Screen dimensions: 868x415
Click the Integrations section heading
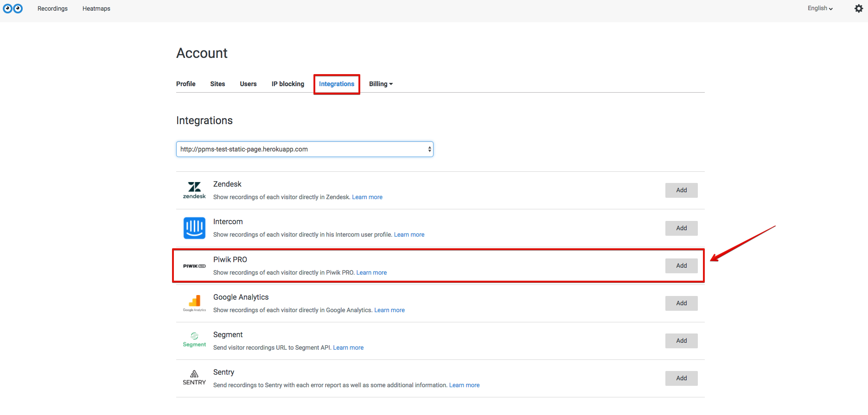click(204, 121)
